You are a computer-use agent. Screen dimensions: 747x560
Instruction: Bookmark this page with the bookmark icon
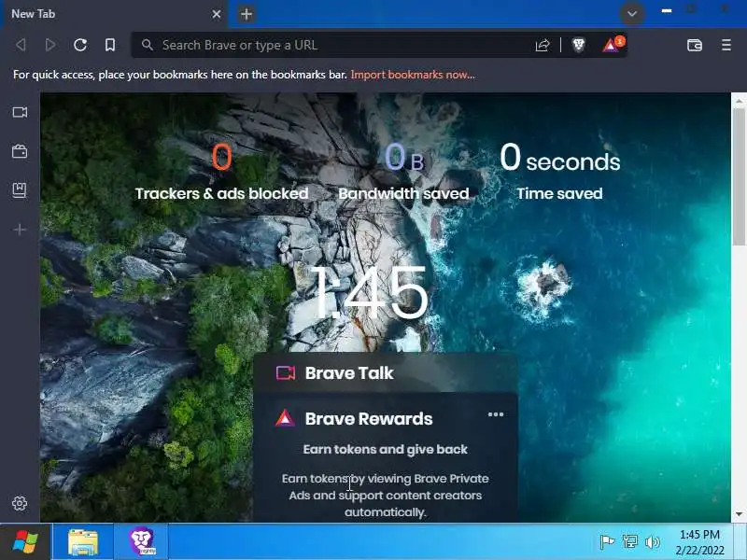coord(110,45)
